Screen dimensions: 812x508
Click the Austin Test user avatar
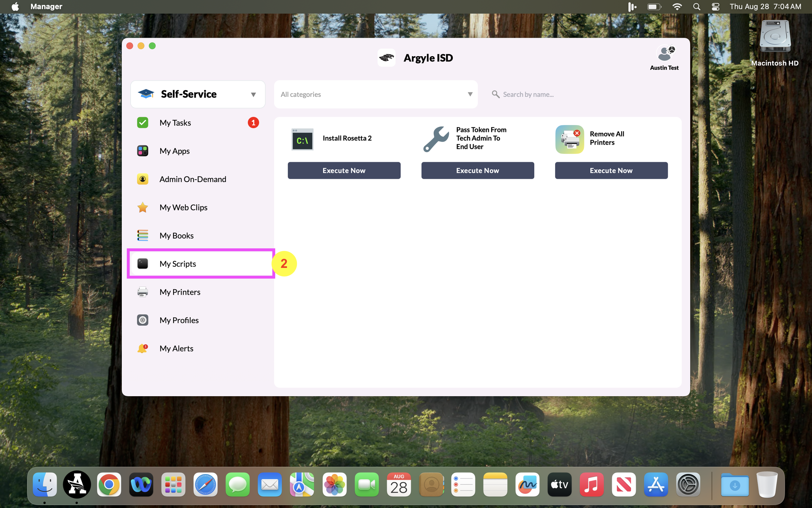click(x=664, y=54)
